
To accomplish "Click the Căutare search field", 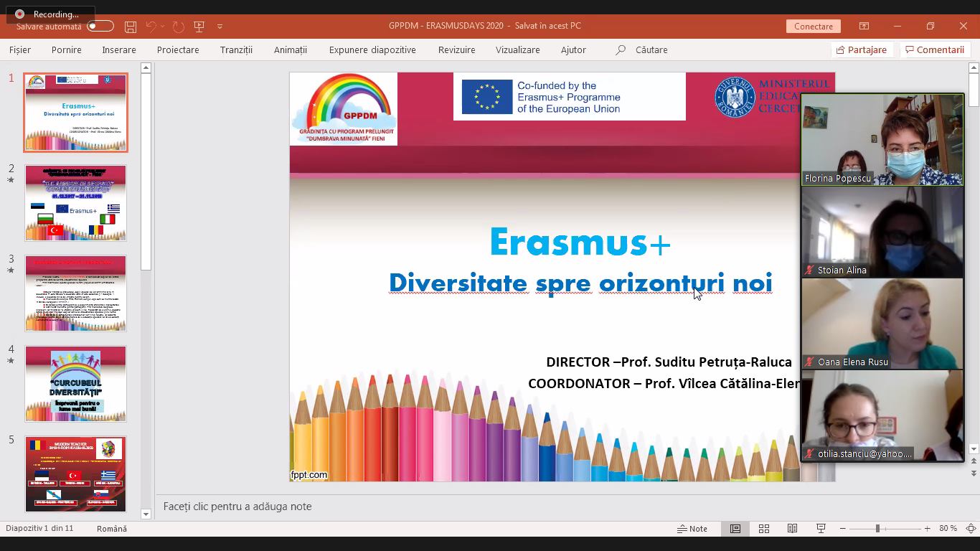I will click(651, 50).
